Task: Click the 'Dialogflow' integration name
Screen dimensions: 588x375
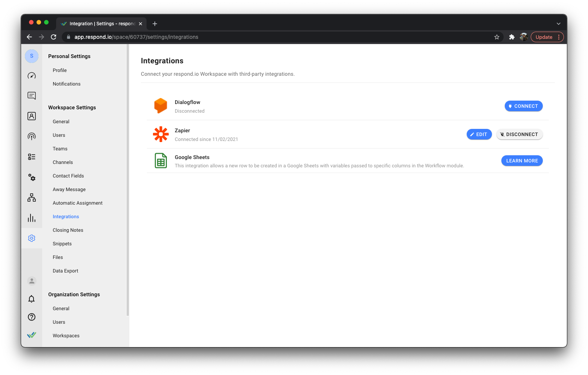Action: [x=187, y=102]
